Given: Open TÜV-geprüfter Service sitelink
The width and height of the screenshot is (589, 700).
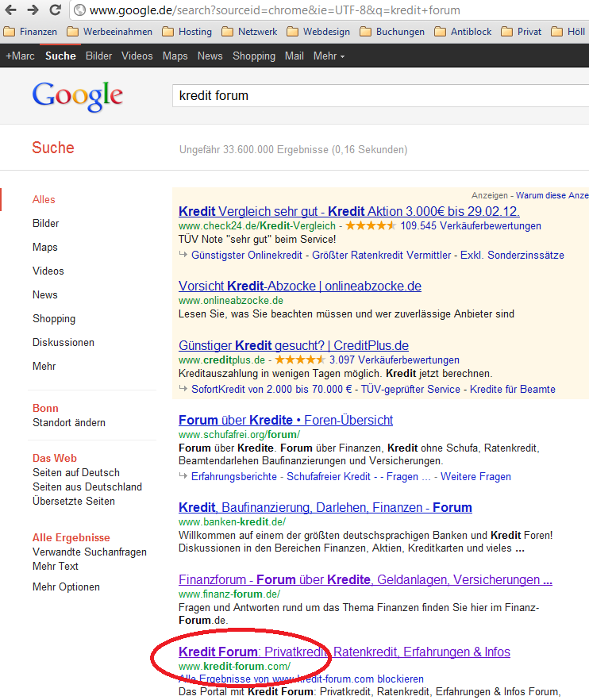Looking at the screenshot, I should pyautogui.click(x=410, y=389).
